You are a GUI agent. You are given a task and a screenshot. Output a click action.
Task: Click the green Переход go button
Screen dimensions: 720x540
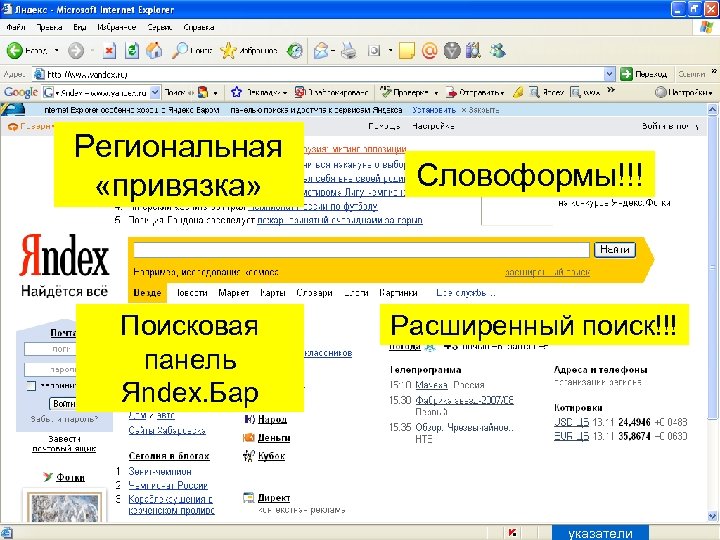pyautogui.click(x=644, y=73)
